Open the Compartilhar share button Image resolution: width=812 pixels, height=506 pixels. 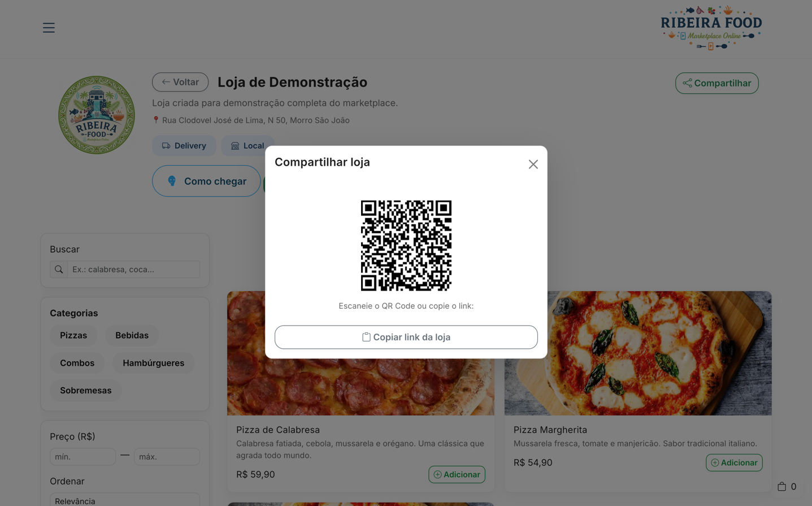coord(717,83)
